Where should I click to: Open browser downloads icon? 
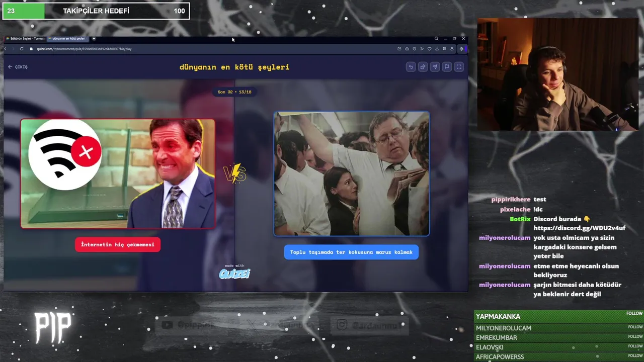tap(437, 49)
